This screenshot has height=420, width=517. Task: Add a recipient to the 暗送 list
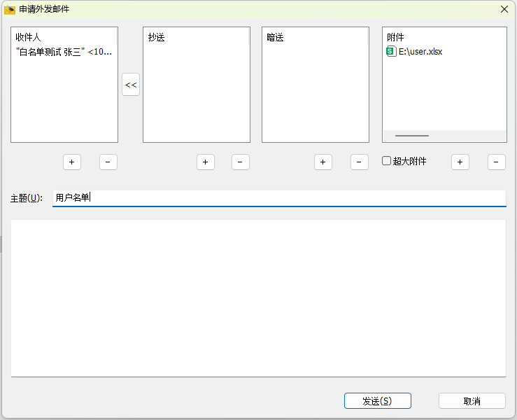[x=323, y=162]
